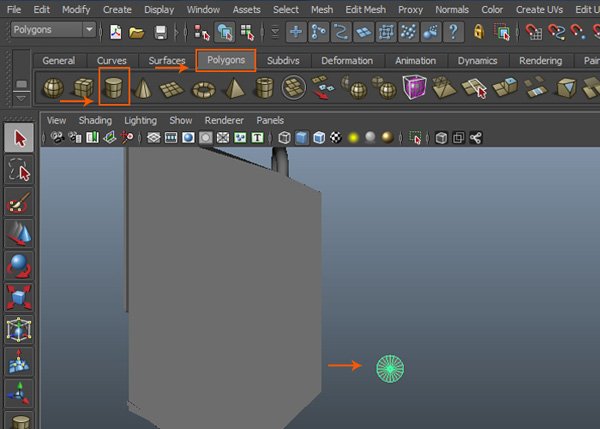Screen dimensions: 600x429
Task: Create a polygon pipe from shelf
Action: (264, 87)
